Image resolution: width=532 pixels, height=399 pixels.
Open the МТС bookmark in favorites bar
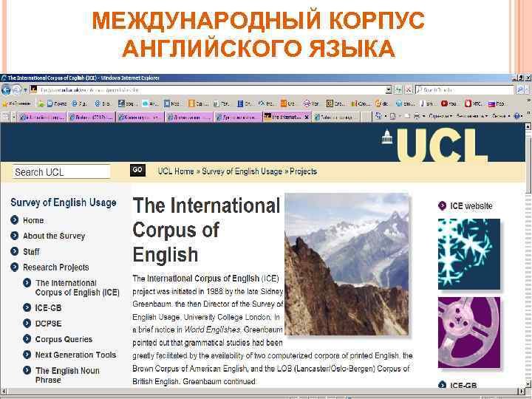click(473, 103)
